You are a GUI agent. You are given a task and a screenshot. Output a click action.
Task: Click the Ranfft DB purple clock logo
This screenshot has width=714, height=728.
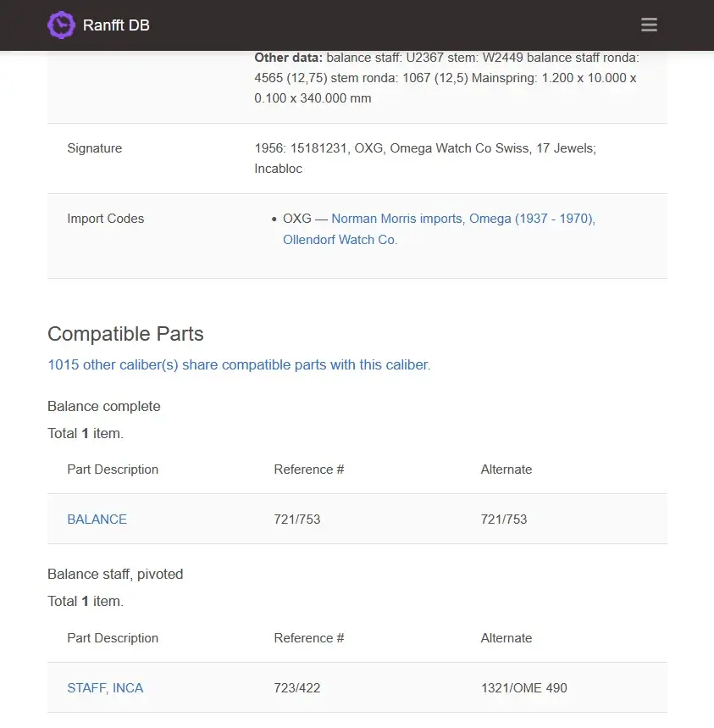tap(61, 25)
